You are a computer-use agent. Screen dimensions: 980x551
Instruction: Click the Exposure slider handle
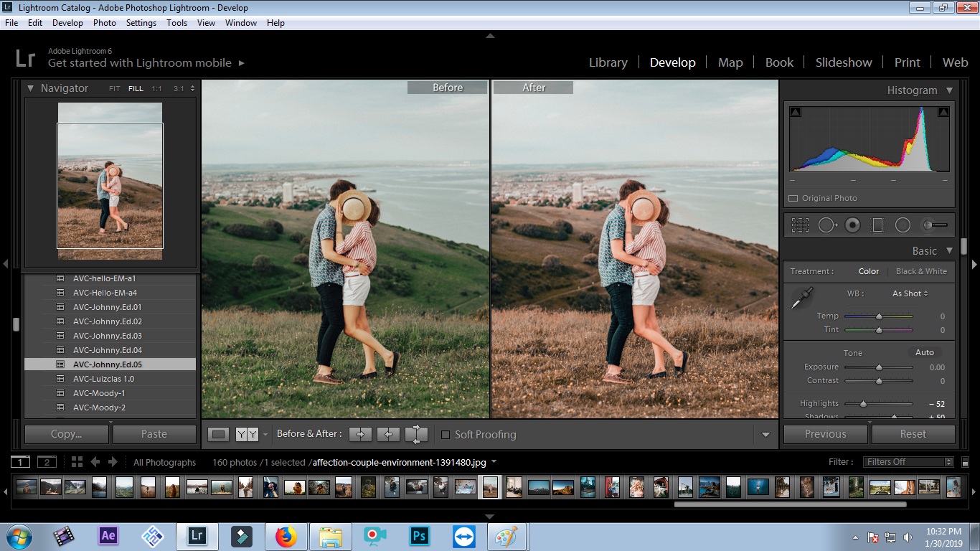[x=879, y=367]
